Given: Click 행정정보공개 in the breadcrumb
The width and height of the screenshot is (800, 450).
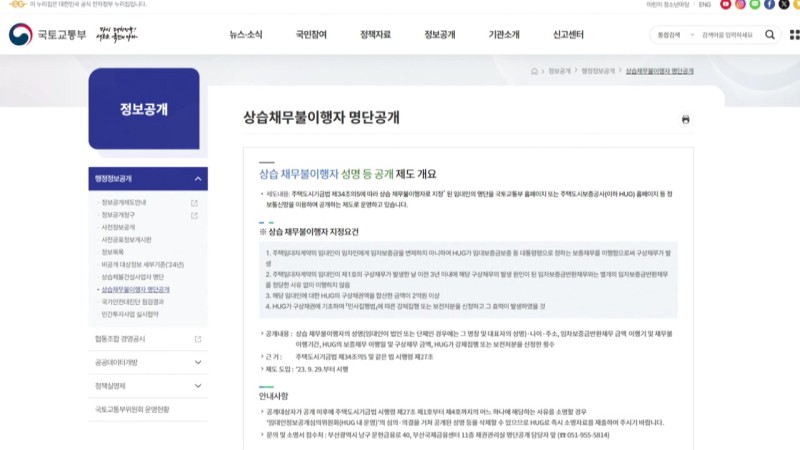Looking at the screenshot, I should click(598, 71).
